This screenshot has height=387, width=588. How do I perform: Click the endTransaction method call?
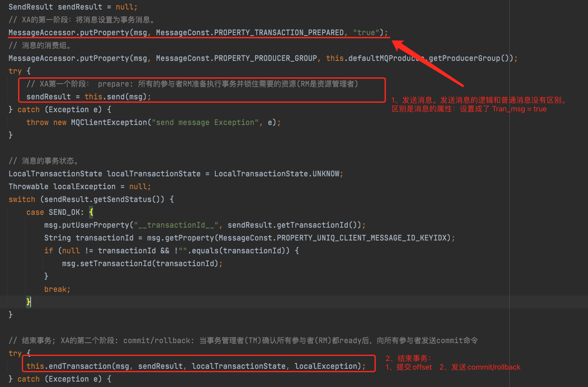tap(80, 366)
